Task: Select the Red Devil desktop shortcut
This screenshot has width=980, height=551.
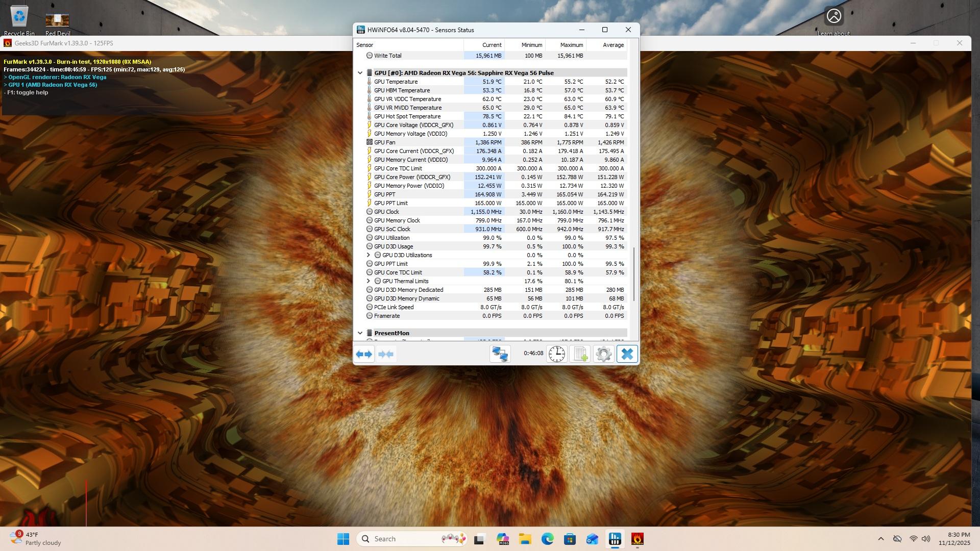Action: [x=58, y=24]
